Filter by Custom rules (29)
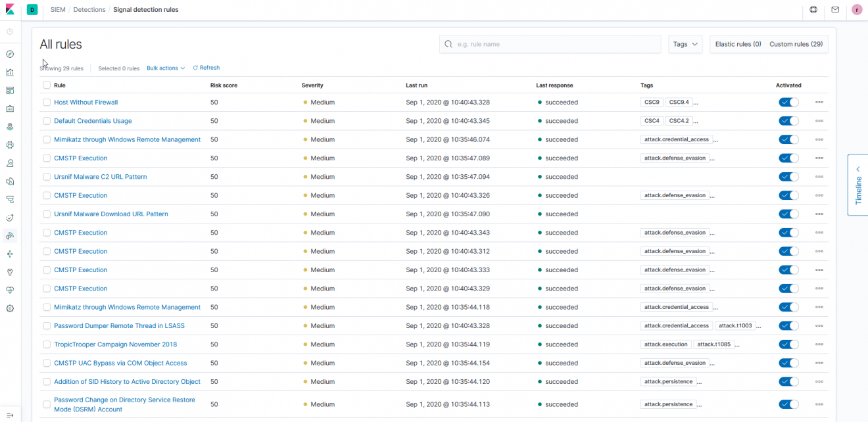 796,44
